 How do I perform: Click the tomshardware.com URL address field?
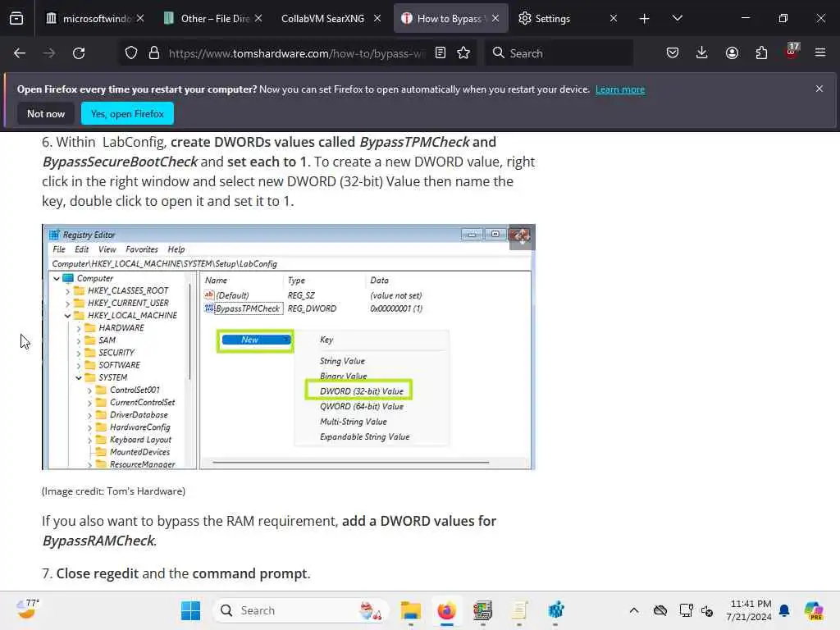[297, 53]
